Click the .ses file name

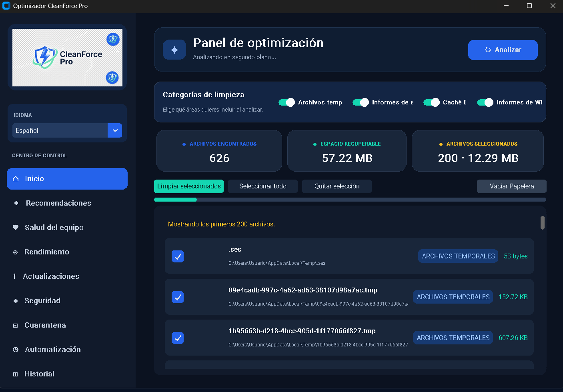[235, 250]
